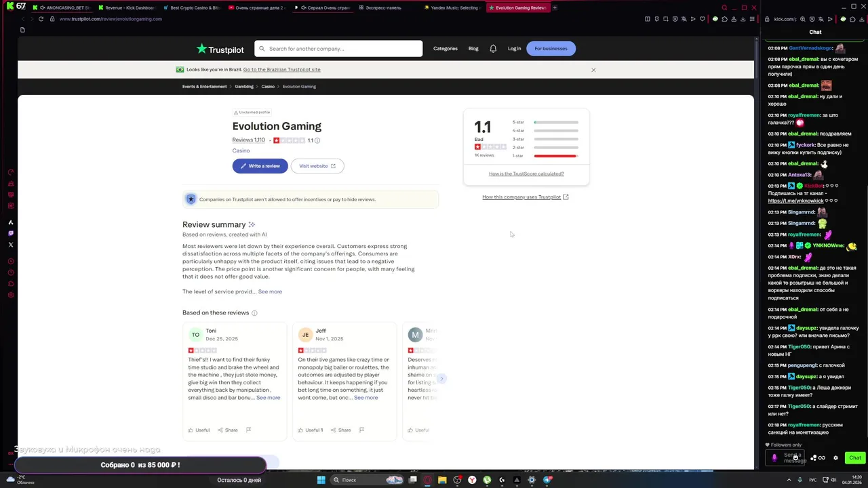The width and height of the screenshot is (868, 488).
Task: Click the heart bookmark icon in address bar
Action: point(704,19)
